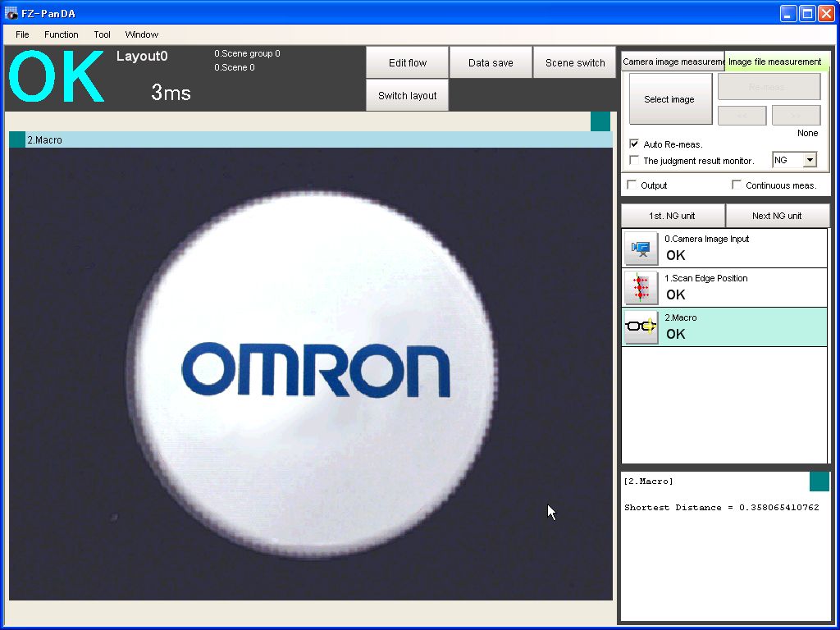Image resolution: width=840 pixels, height=630 pixels.
Task: Toggle the Auto Re-meas. checkbox
Action: pos(634,144)
